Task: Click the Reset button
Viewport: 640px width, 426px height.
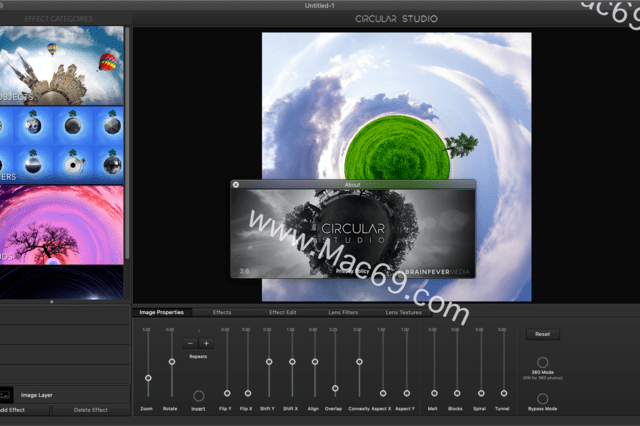Action: (x=542, y=334)
